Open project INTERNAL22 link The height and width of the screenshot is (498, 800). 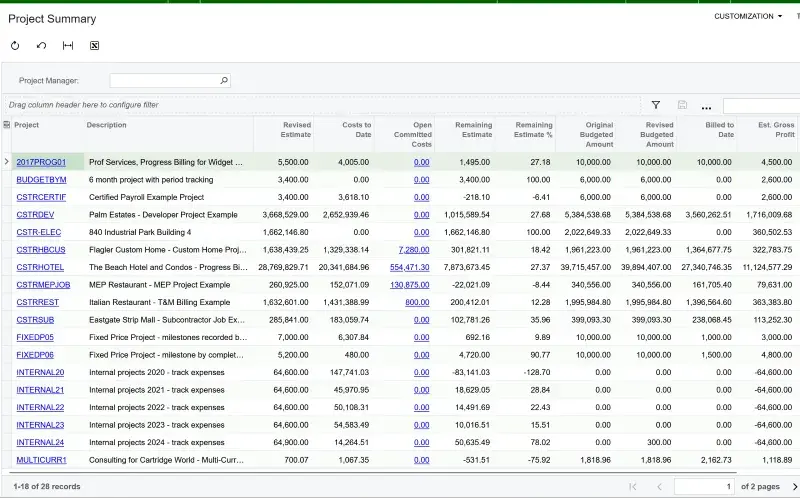40,407
